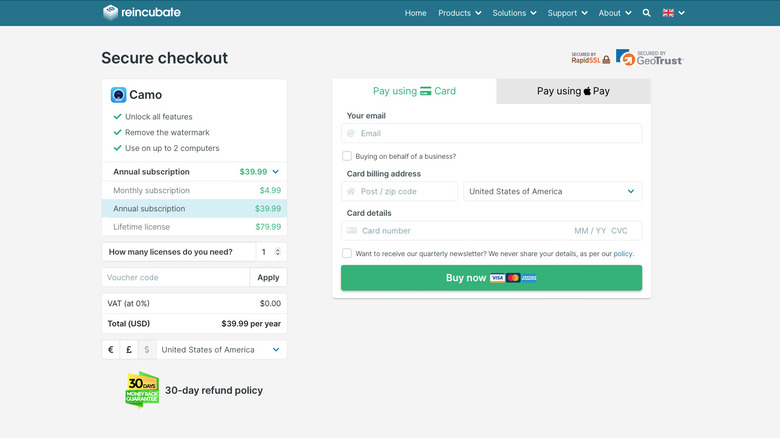Switch to the Pay using Apple Pay tab
The image size is (780, 438).
573,91
